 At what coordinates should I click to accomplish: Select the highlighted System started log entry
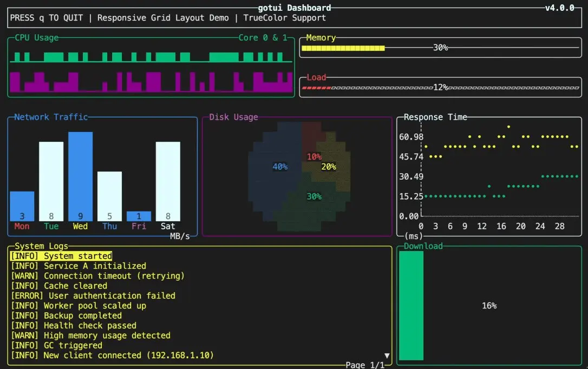pos(61,256)
